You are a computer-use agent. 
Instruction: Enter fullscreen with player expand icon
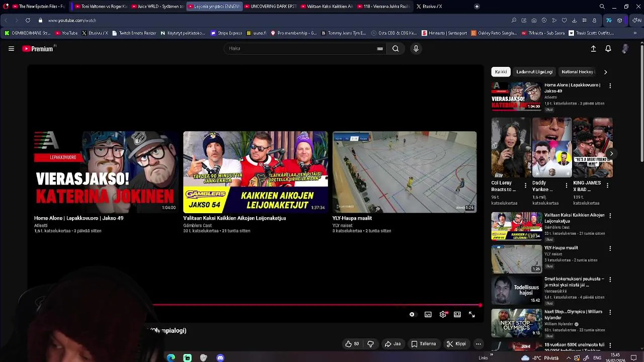472,314
